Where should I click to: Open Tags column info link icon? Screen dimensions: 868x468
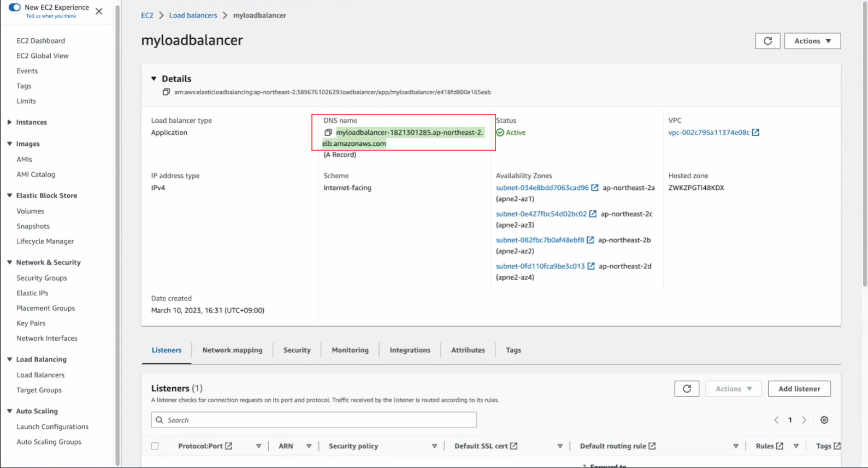[x=837, y=446]
